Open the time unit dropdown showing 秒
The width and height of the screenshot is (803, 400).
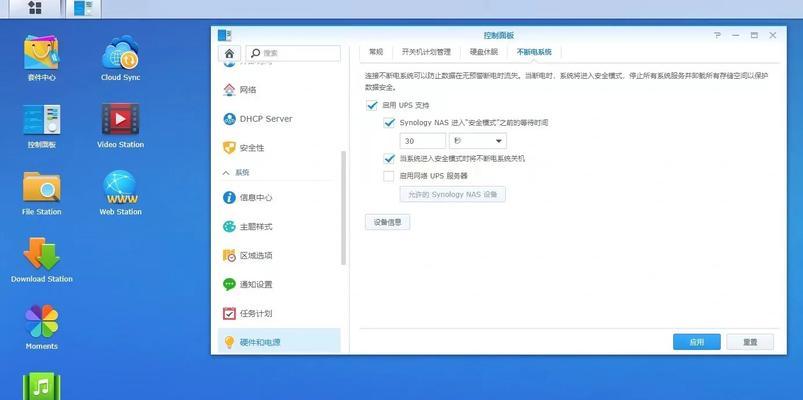[478, 141]
